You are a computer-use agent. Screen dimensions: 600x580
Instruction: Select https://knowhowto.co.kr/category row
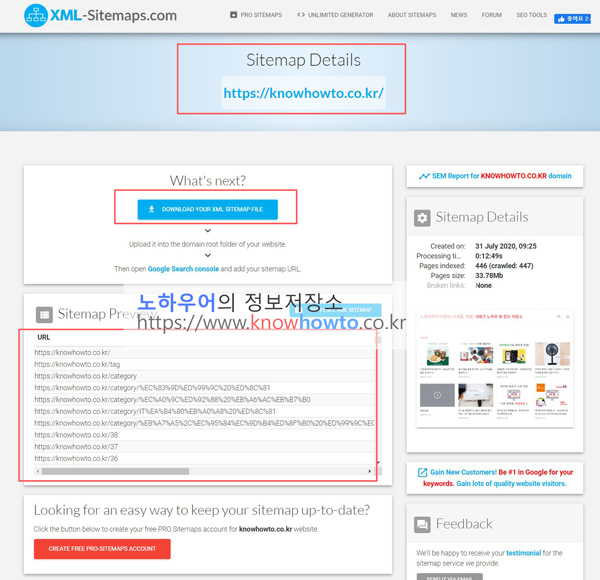pos(204,376)
